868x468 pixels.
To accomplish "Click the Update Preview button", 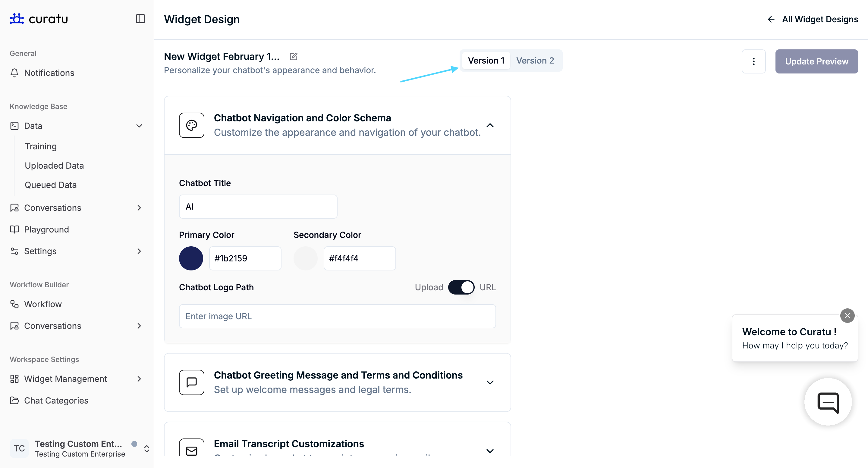I will [816, 61].
